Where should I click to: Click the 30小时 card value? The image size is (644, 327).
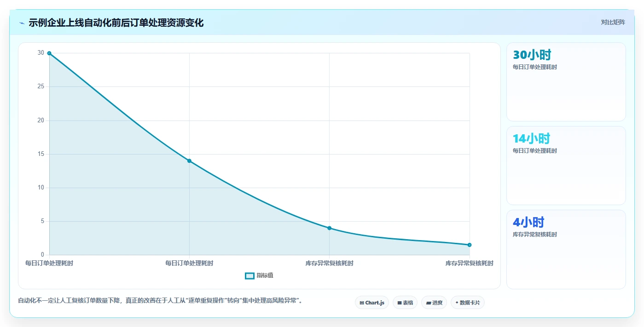(532, 55)
